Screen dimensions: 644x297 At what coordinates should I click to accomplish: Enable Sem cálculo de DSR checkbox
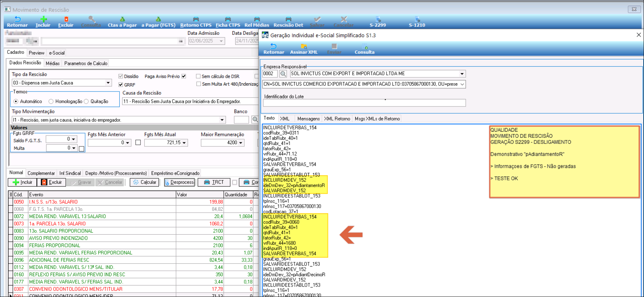198,76
